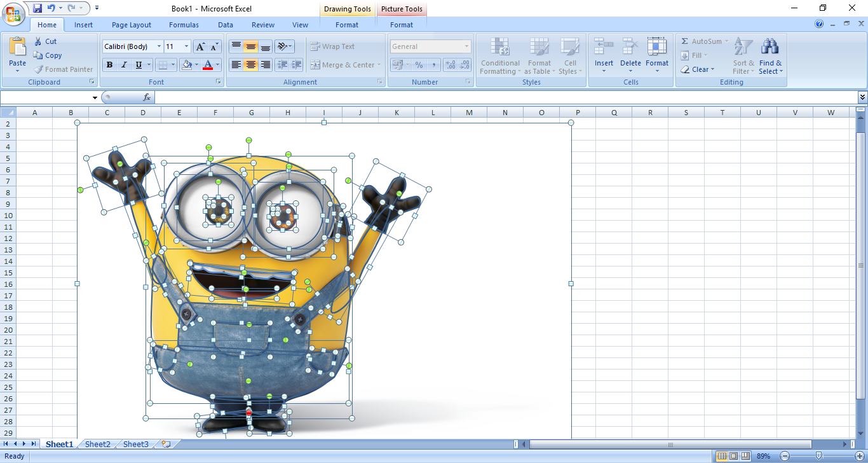Open Excel Help question mark

tap(820, 24)
